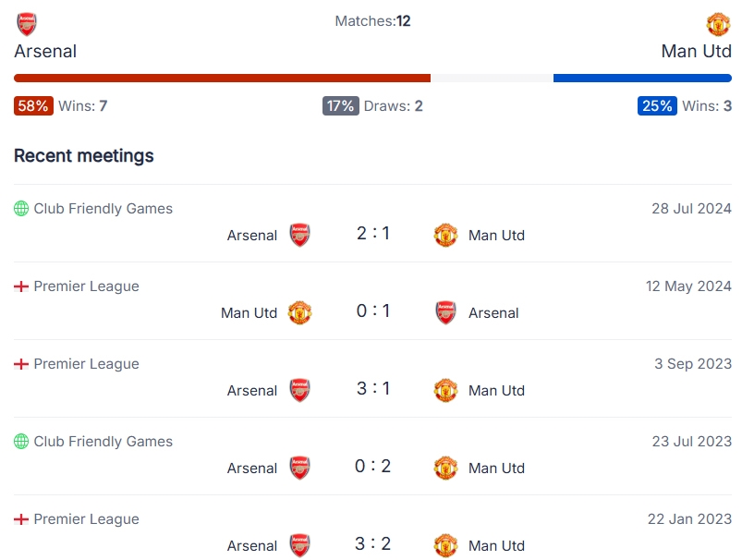Click Man Utd crest in the 0:1 match row
Viewport: 742px width, 560px height.
pyautogui.click(x=299, y=312)
